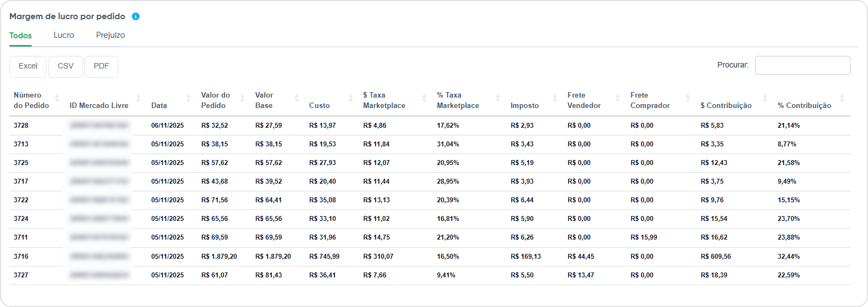Export table with the CSV button
This screenshot has width=868, height=307.
[x=65, y=66]
